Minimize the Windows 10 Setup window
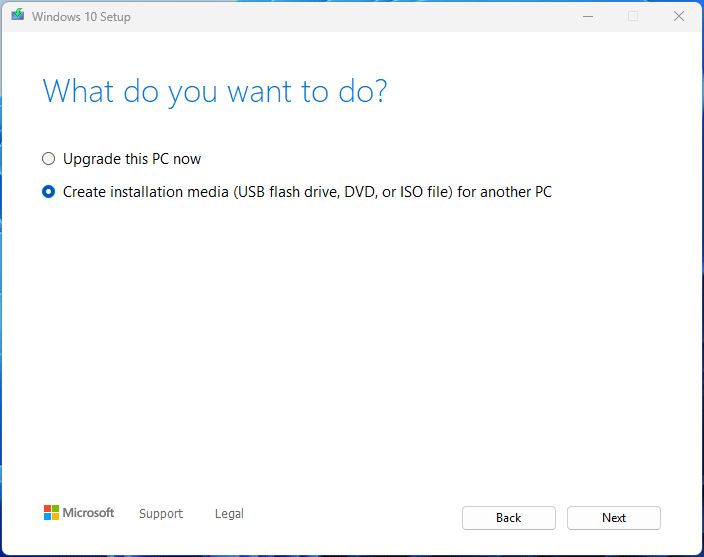 588,17
